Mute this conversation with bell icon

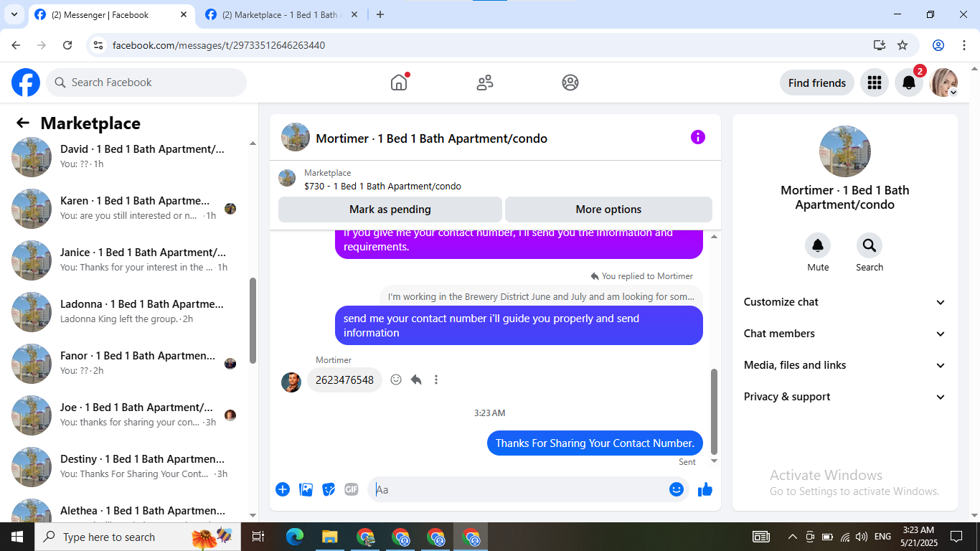(x=818, y=246)
